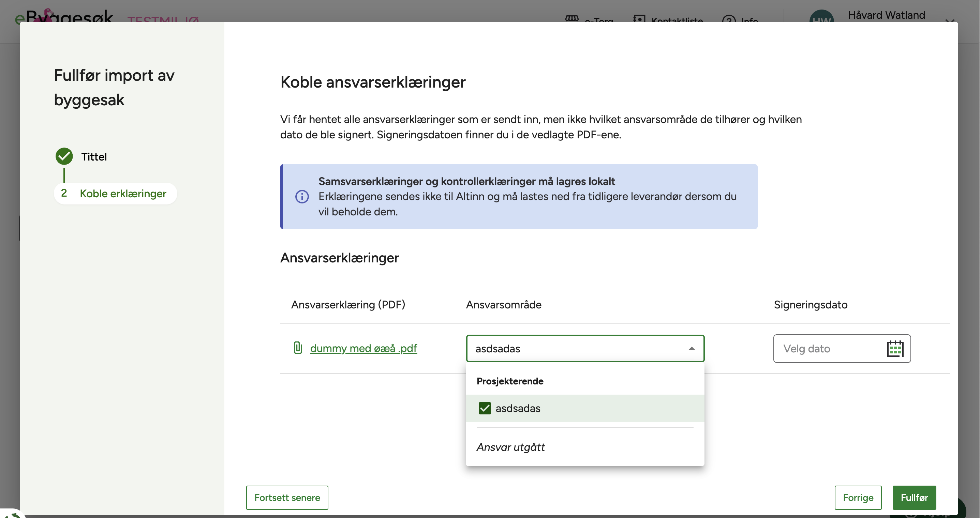Open the calendar date picker icon
The image size is (980, 518).
coord(895,348)
